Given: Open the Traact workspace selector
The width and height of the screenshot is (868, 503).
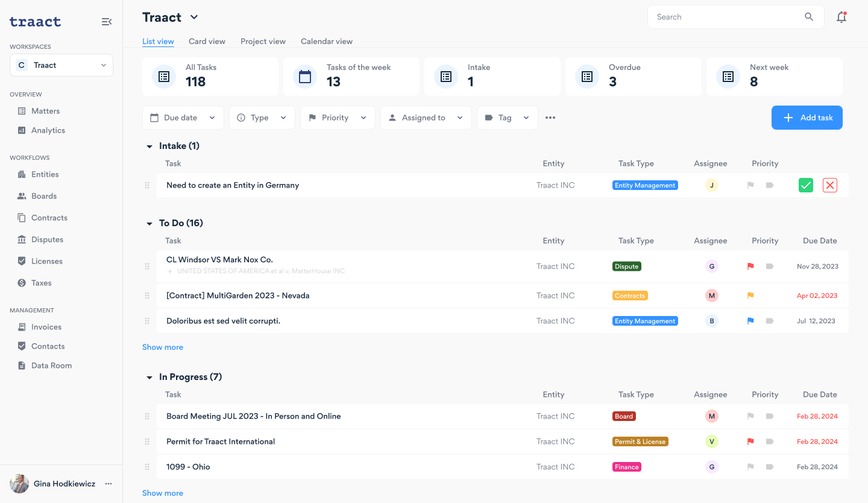Looking at the screenshot, I should pyautogui.click(x=61, y=65).
